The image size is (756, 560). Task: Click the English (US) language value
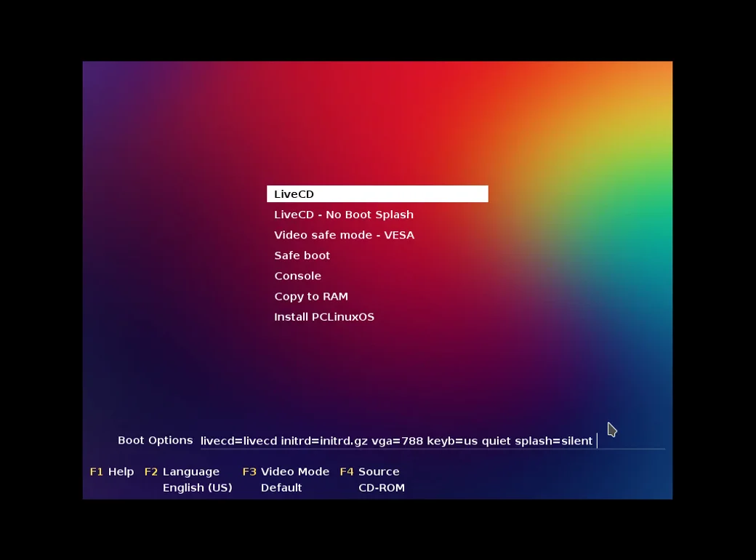tap(197, 488)
